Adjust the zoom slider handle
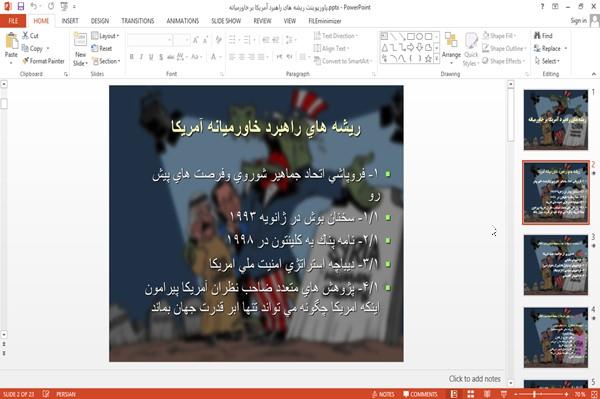600x399 pixels. point(534,394)
